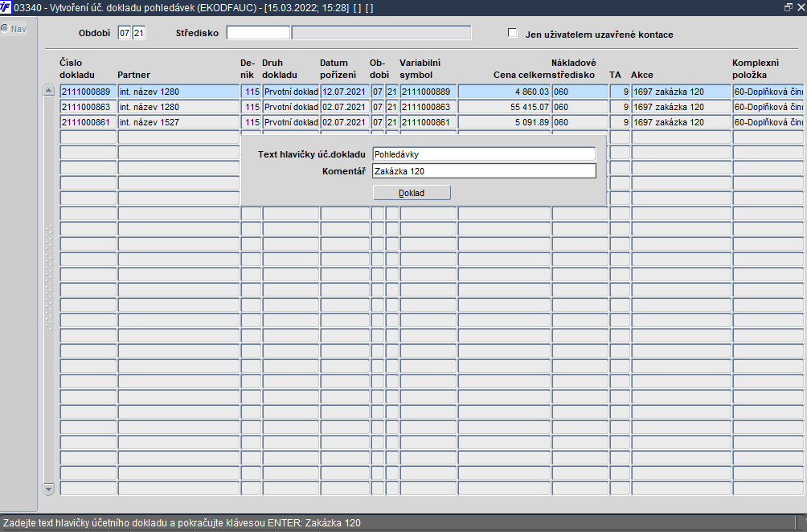Click the Období year field 21
This screenshot has width=807, height=532.
point(139,33)
